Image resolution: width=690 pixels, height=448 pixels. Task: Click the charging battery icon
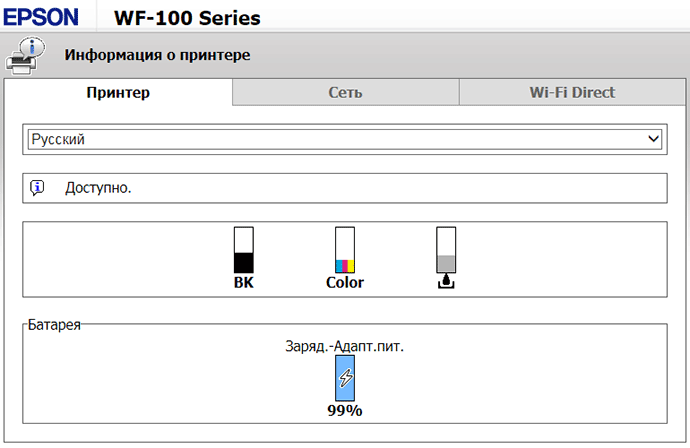point(345,378)
